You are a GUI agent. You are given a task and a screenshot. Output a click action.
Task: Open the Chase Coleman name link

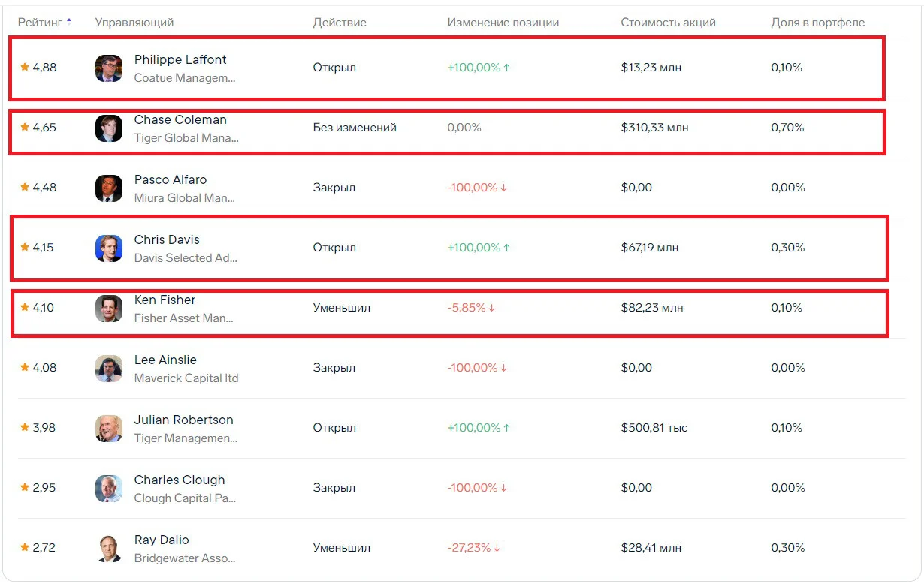click(x=180, y=119)
